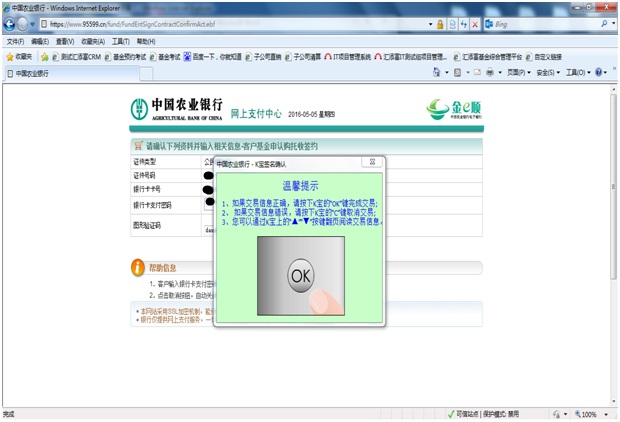Click the IE back navigation arrow

coord(11,23)
